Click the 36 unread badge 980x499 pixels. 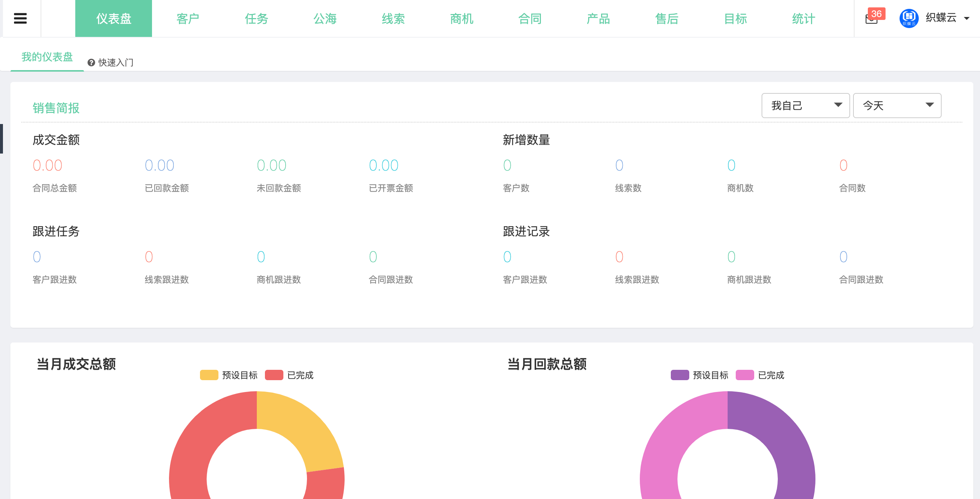tap(876, 14)
